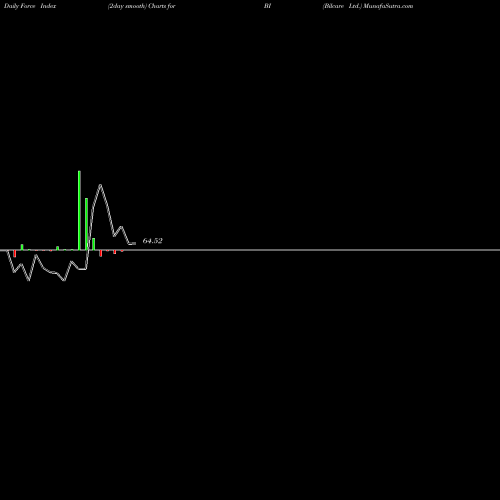Click the second-tallest green force bar
Screen dimensions: 500x500
coord(86,224)
